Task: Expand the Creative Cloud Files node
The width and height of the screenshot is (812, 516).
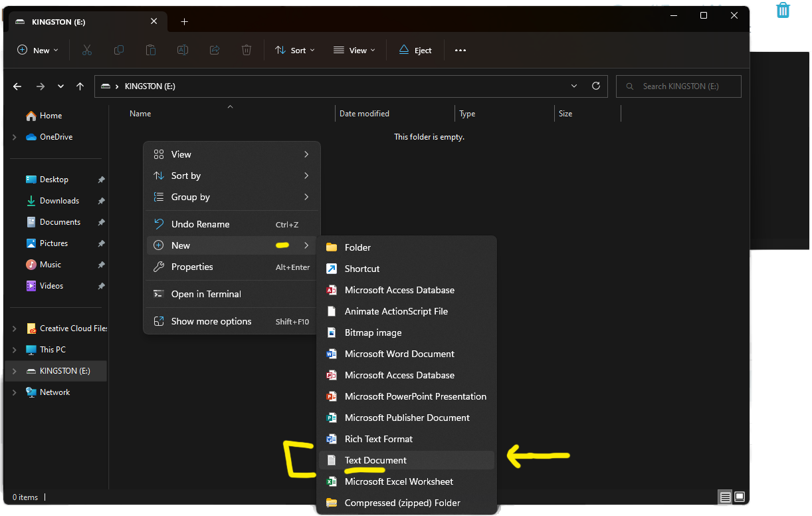Action: click(x=15, y=328)
